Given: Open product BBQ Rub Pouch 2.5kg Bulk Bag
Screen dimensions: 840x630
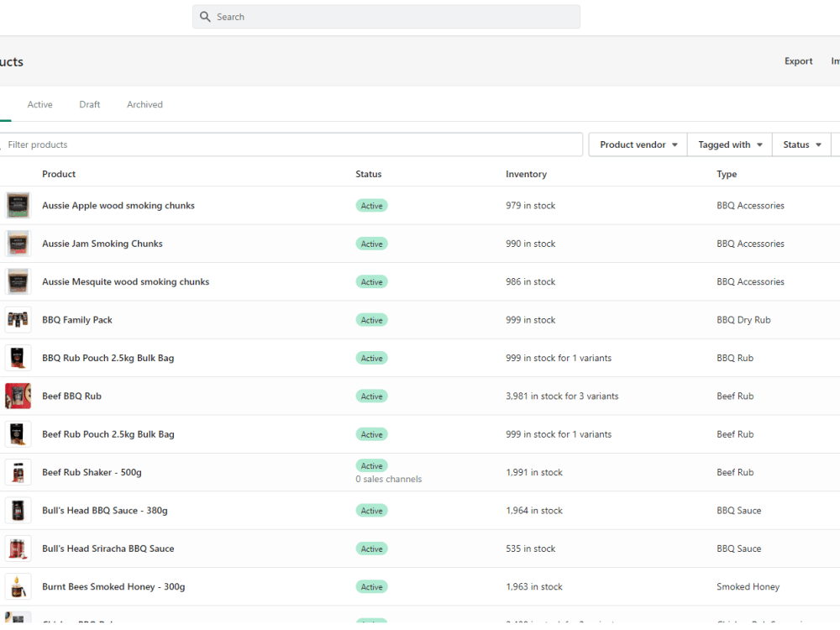Looking at the screenshot, I should pos(108,358).
